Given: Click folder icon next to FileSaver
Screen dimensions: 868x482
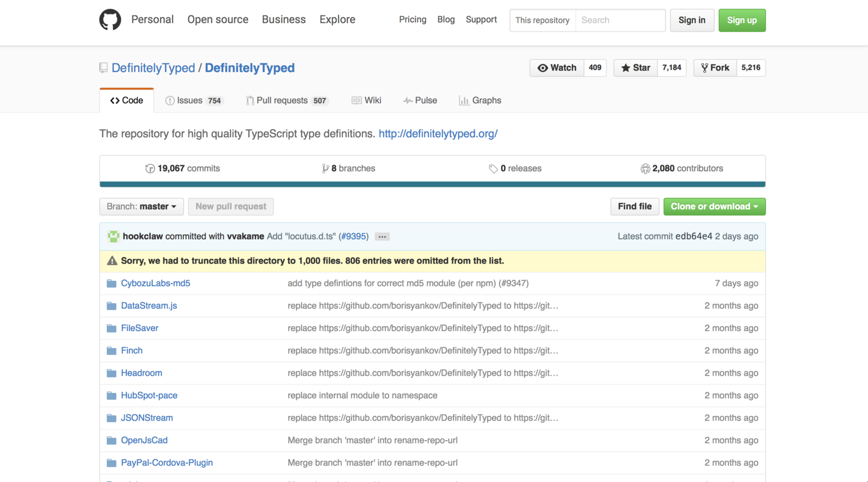Looking at the screenshot, I should coord(112,328).
